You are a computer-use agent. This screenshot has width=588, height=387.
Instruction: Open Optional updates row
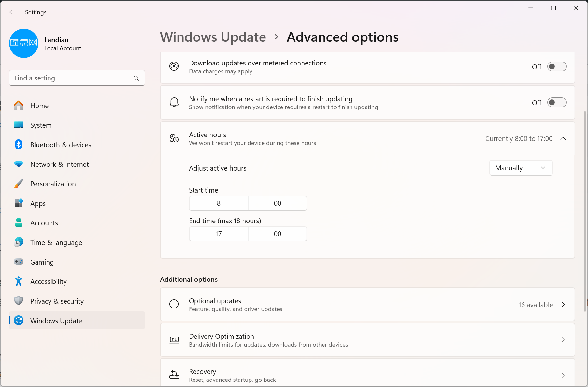pos(367,304)
